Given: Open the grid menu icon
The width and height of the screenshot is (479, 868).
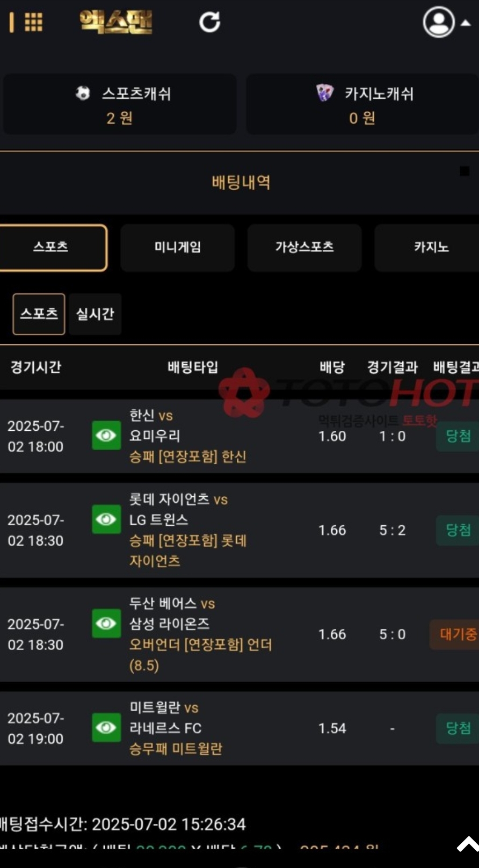Looking at the screenshot, I should [x=33, y=22].
